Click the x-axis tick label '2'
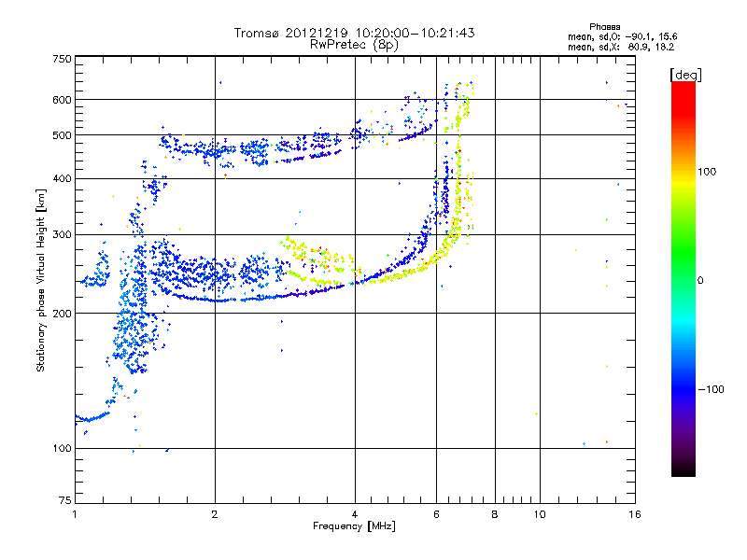The image size is (747, 560). (215, 514)
